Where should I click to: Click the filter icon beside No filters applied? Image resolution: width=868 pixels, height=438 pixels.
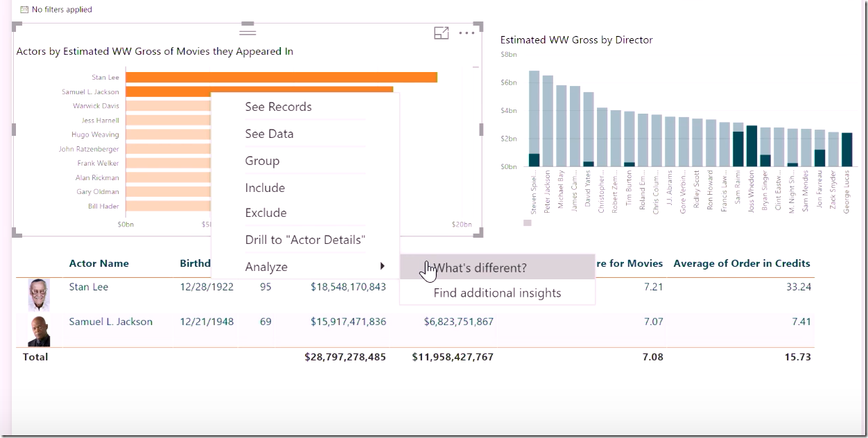click(24, 10)
